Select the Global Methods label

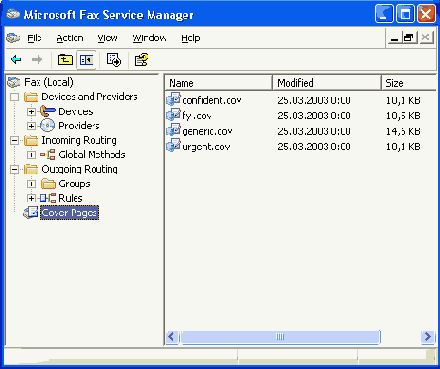[92, 155]
